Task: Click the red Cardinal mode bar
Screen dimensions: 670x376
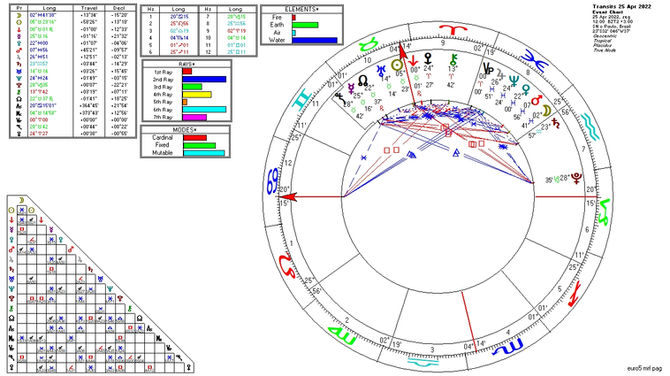Action: pyautogui.click(x=195, y=138)
